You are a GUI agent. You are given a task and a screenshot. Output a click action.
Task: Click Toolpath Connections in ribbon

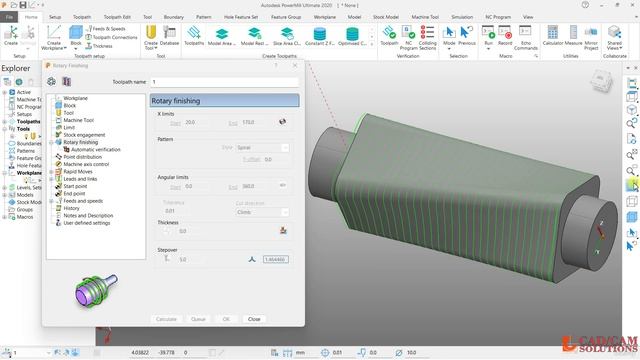111,37
